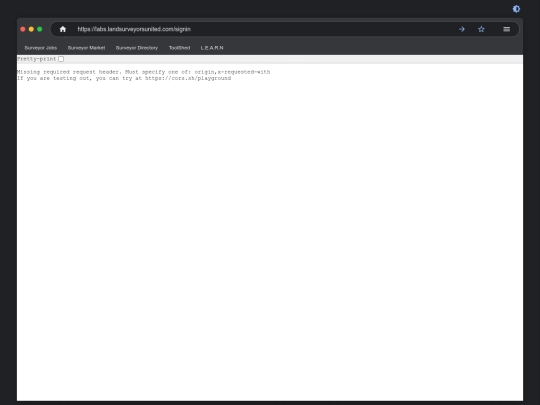Click the go arrow icon

pos(462,29)
